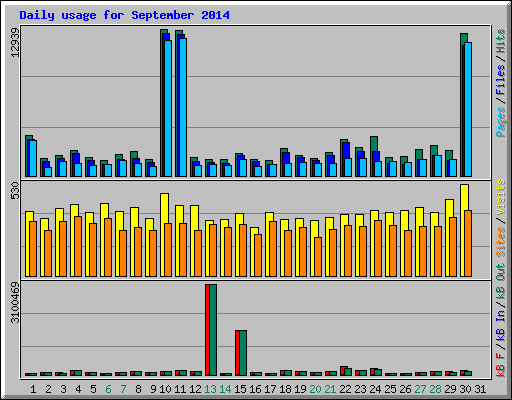512x400 pixels.
Task: Click the green day label 6
Action: tap(108, 389)
